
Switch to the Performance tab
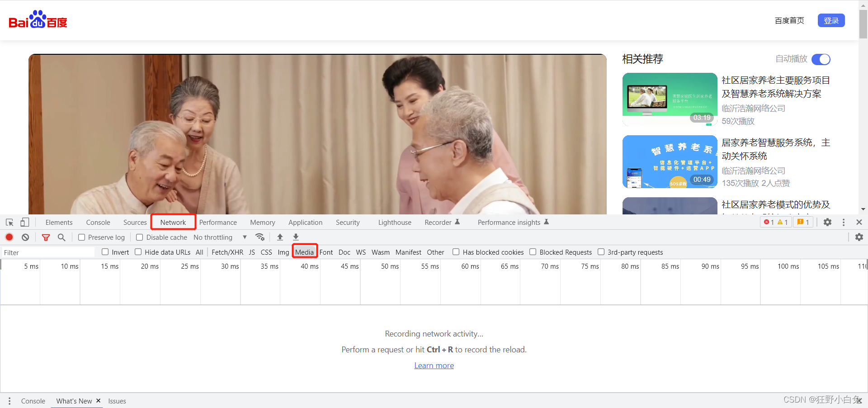point(218,222)
